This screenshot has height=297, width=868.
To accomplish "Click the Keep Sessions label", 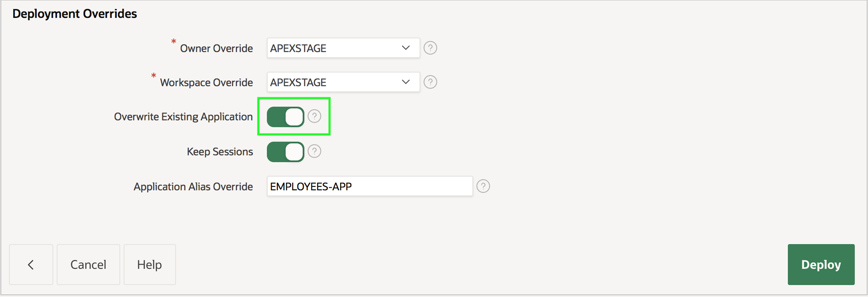I will click(x=220, y=152).
